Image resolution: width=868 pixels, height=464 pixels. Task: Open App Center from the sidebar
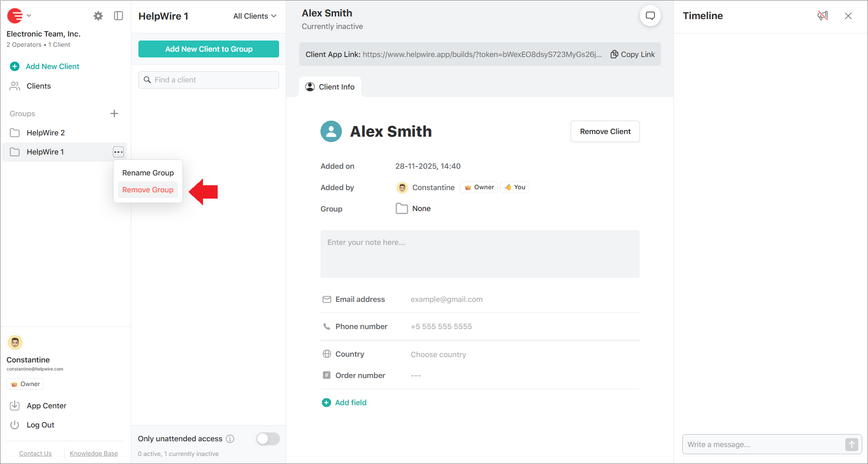coord(46,406)
